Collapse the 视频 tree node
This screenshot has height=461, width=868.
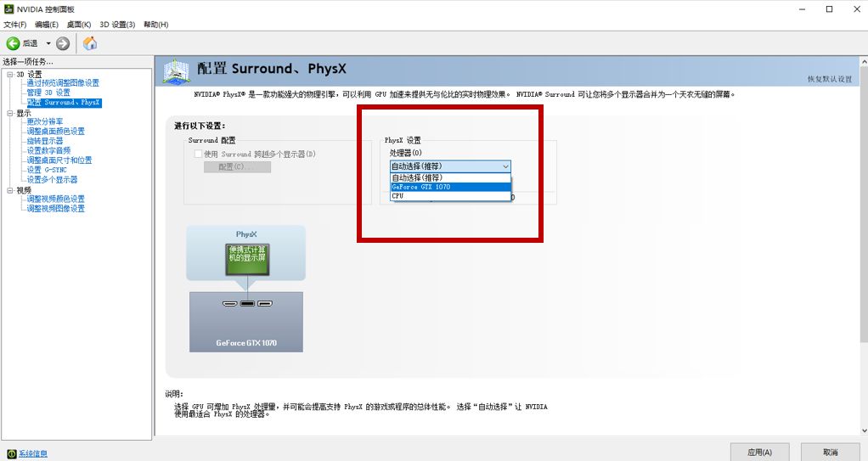pos(10,190)
